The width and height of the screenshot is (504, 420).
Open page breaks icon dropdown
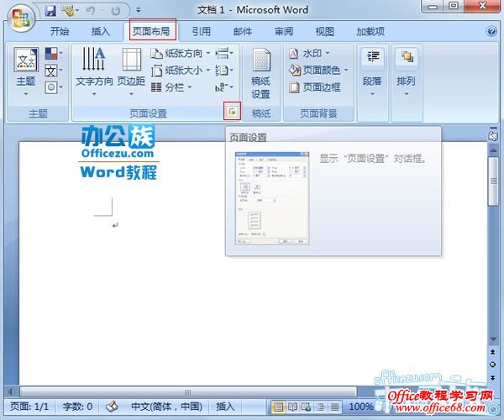pos(224,53)
